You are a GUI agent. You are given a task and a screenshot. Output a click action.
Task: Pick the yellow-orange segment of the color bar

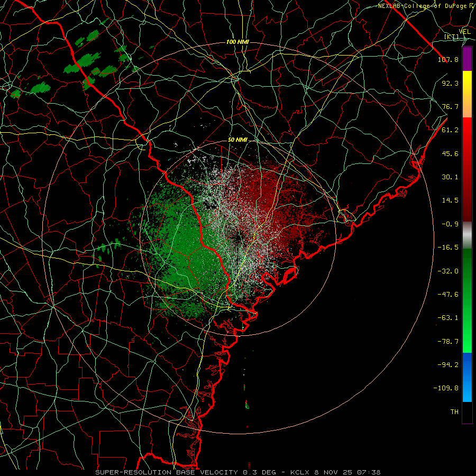tap(467, 94)
